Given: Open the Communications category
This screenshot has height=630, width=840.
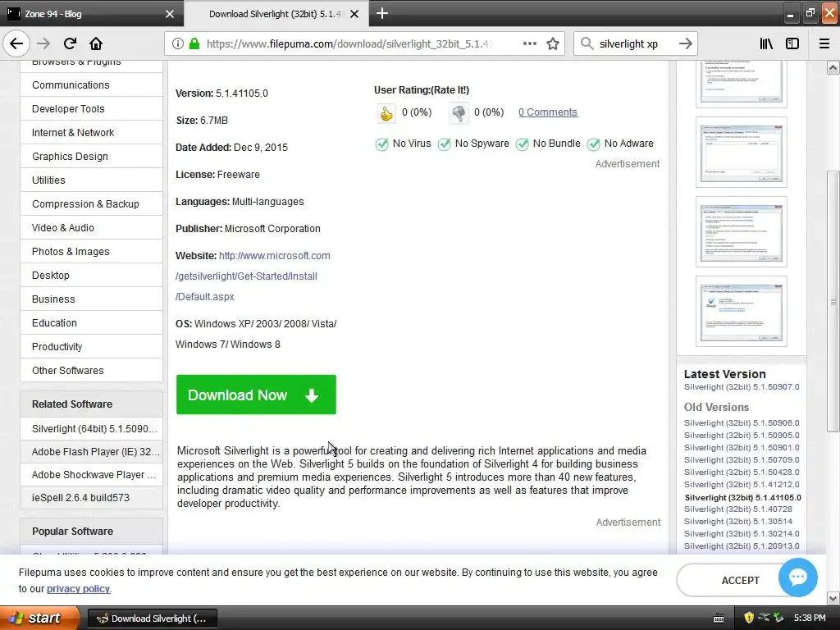Looking at the screenshot, I should tap(92, 85).
